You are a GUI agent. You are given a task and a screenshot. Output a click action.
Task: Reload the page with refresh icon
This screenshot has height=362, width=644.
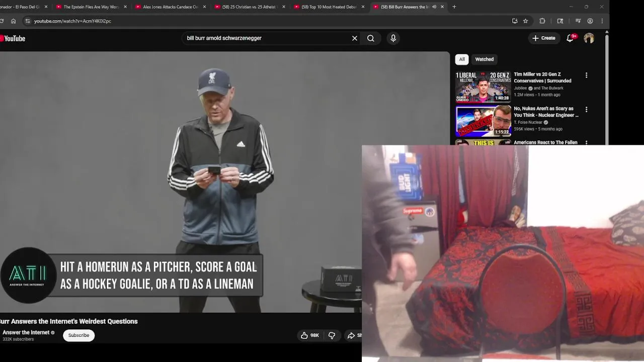coord(2,21)
